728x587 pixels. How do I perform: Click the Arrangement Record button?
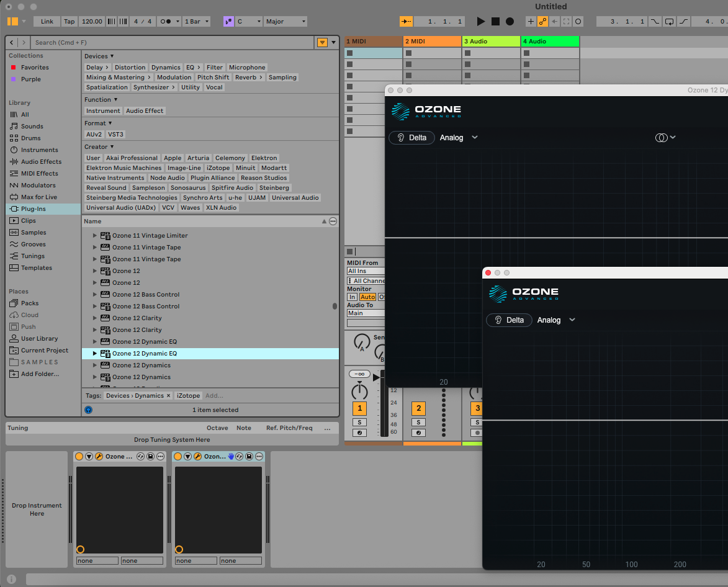(x=510, y=21)
